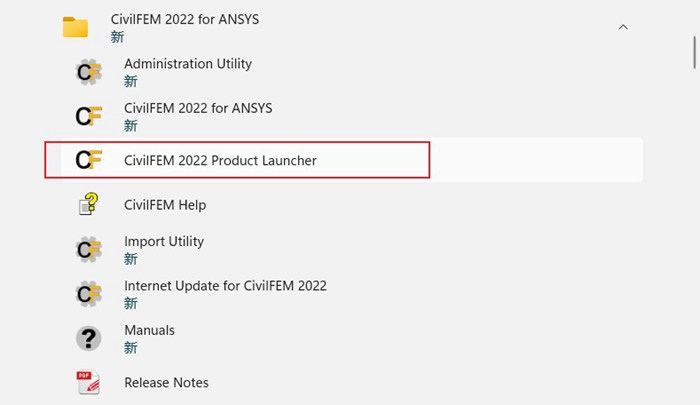Click the CivilFEM 2022 Product Launcher icon
This screenshot has height=405, width=700.
coord(88,160)
